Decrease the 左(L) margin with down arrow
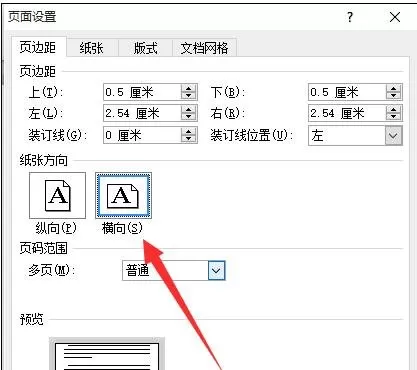 189,117
